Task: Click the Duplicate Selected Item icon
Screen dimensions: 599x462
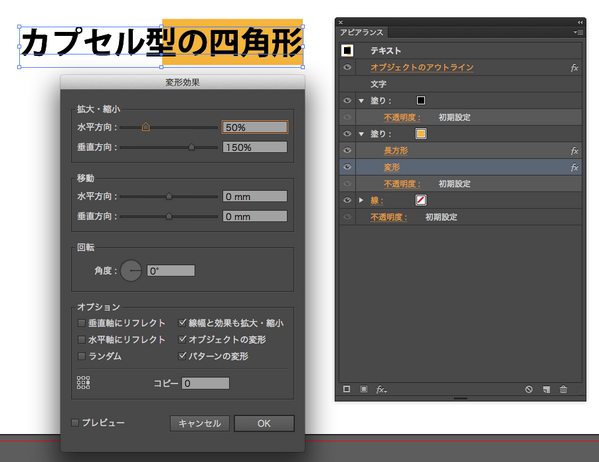Action: (x=546, y=389)
